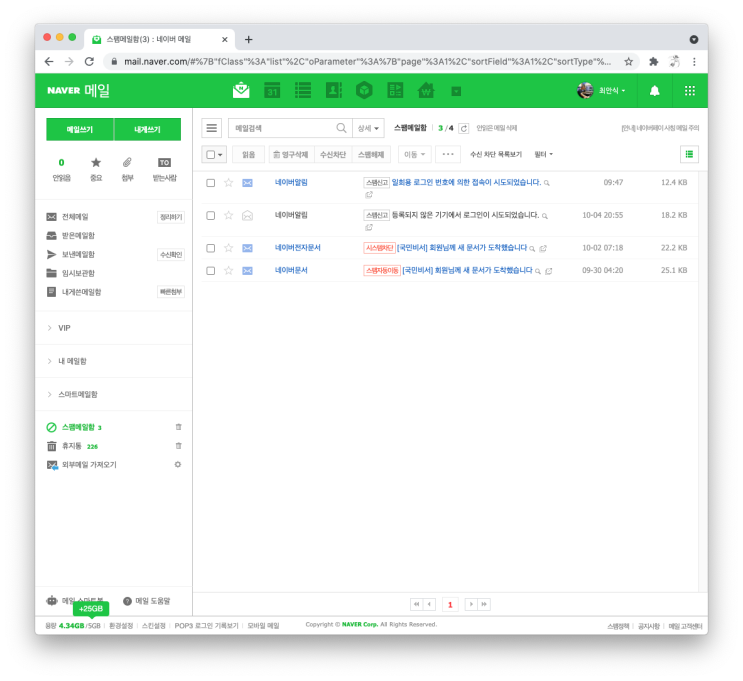Open 메일 도움말 help icon
This screenshot has width=743, height=681.
[x=127, y=601]
